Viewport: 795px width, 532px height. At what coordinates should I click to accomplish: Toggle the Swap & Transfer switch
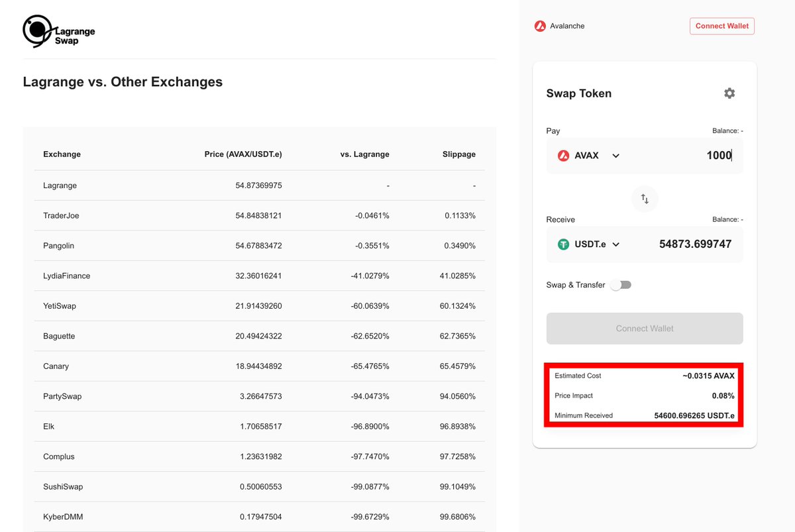[621, 285]
